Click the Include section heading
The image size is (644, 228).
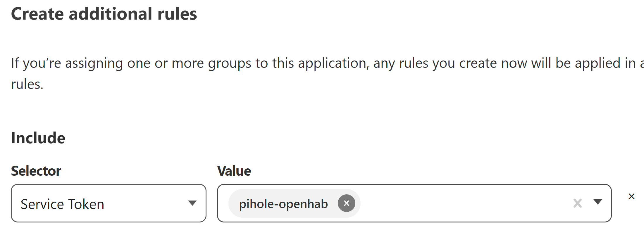[x=38, y=138]
